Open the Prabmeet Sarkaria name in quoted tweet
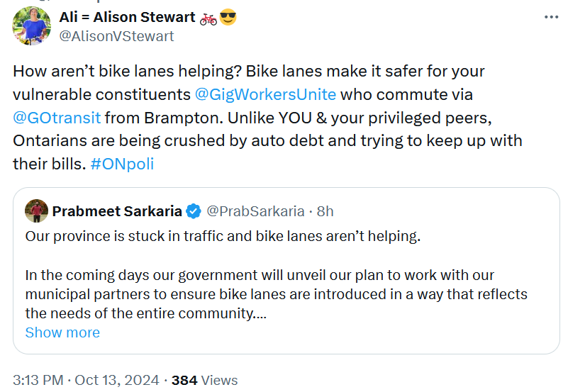This screenshot has height=392, width=568. point(116,211)
